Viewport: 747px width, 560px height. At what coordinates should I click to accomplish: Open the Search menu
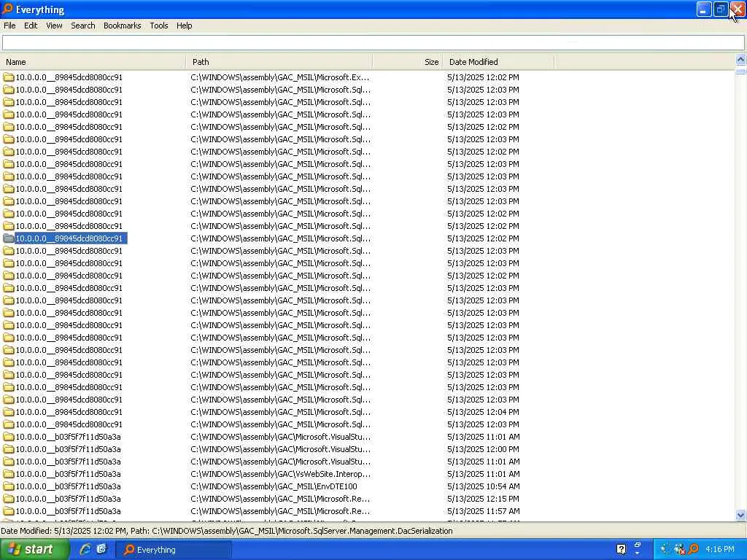[83, 26]
